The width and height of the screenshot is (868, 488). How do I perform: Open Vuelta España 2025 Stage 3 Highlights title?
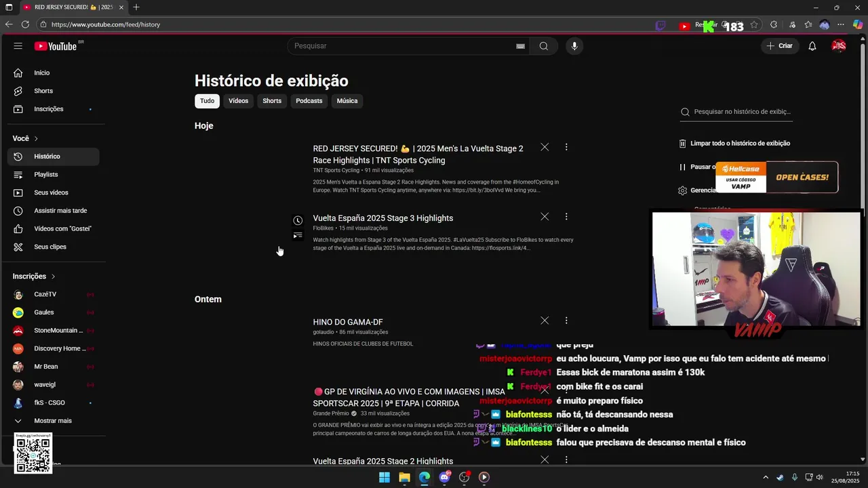[x=383, y=218]
